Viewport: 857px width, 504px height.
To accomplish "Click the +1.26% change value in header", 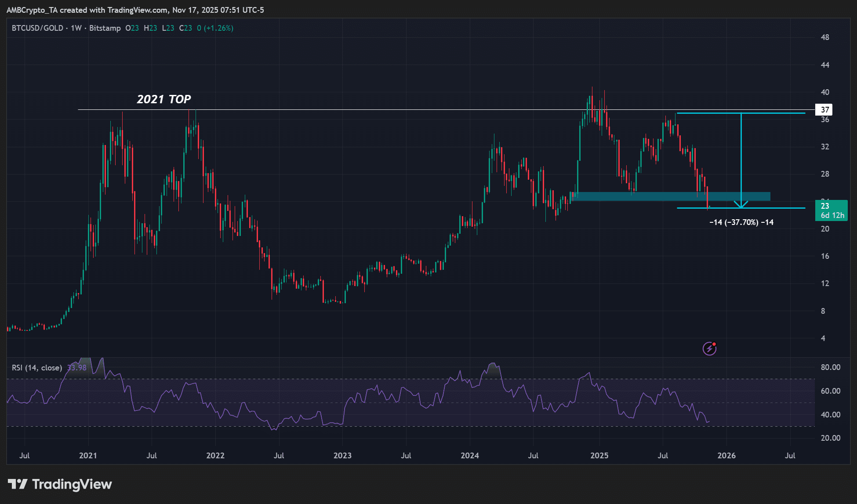I will click(218, 28).
